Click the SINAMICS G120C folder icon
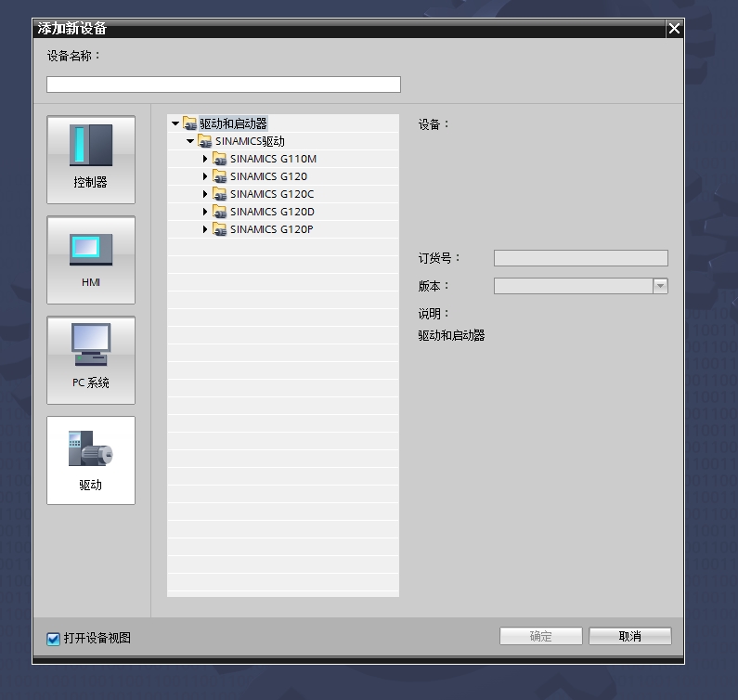The image size is (738, 700). click(x=219, y=194)
